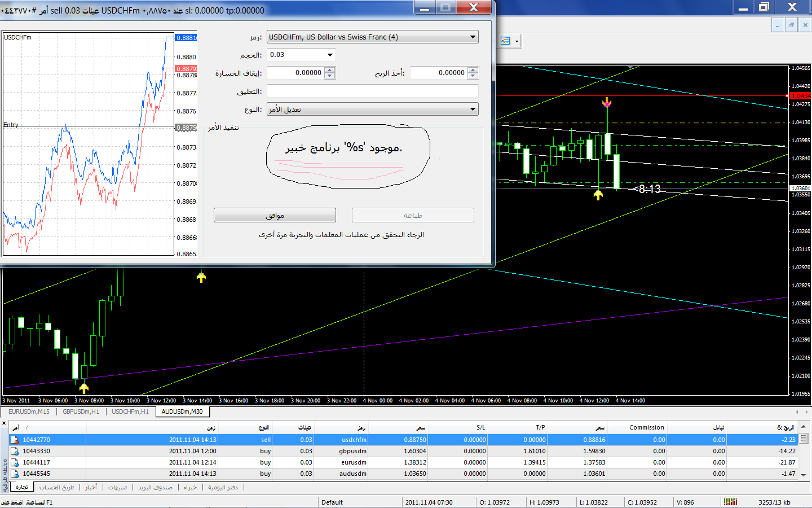Click the موافق (OK) button
Image resolution: width=812 pixels, height=508 pixels.
pyautogui.click(x=275, y=215)
